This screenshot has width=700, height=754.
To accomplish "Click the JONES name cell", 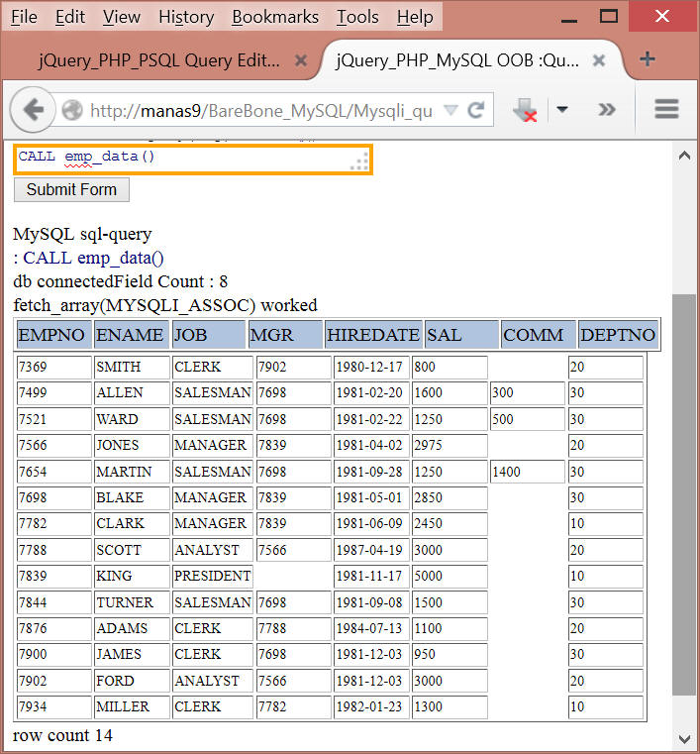I will pyautogui.click(x=132, y=445).
